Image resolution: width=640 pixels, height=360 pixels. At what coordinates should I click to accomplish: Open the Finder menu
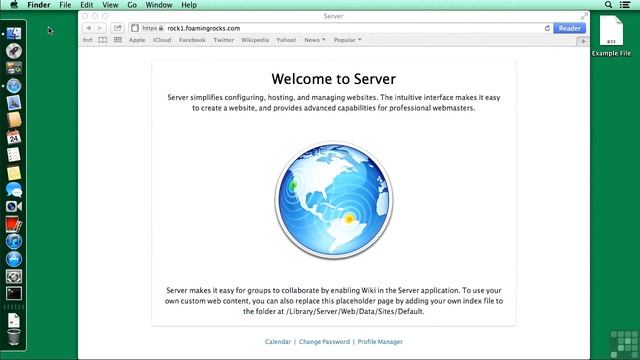click(39, 5)
